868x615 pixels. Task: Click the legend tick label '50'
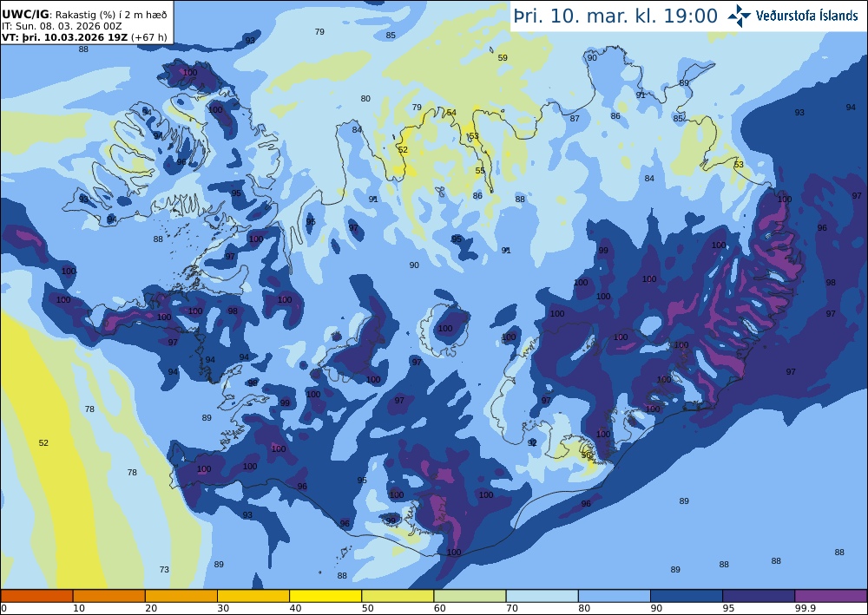point(368,608)
